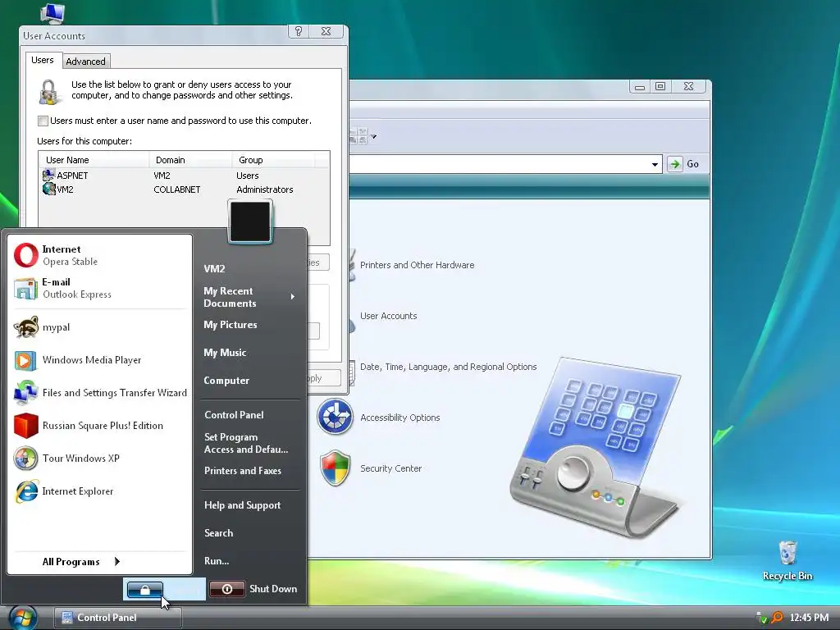Open Files and Settings Transfer Wizard
The image size is (840, 630).
pyautogui.click(x=100, y=393)
